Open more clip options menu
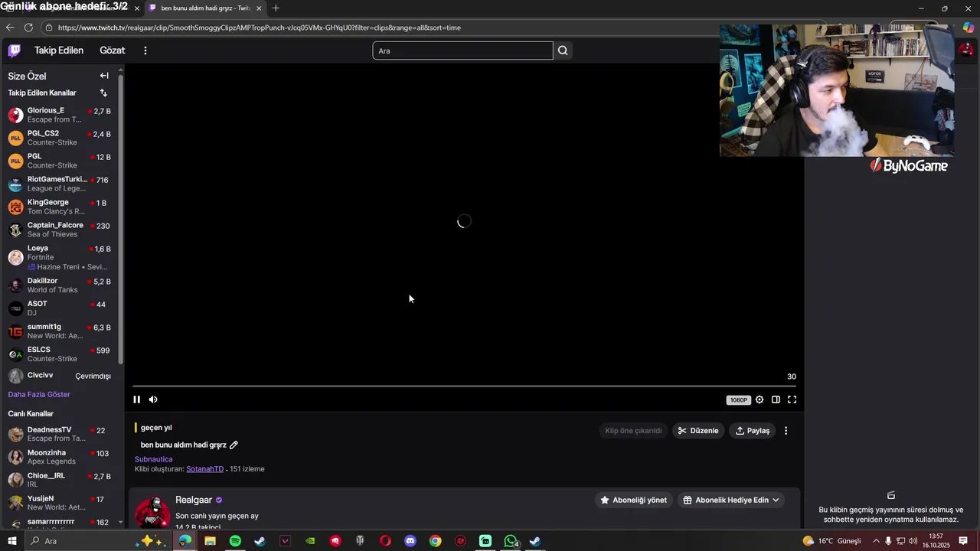Viewport: 980px width, 551px height. pos(786,431)
